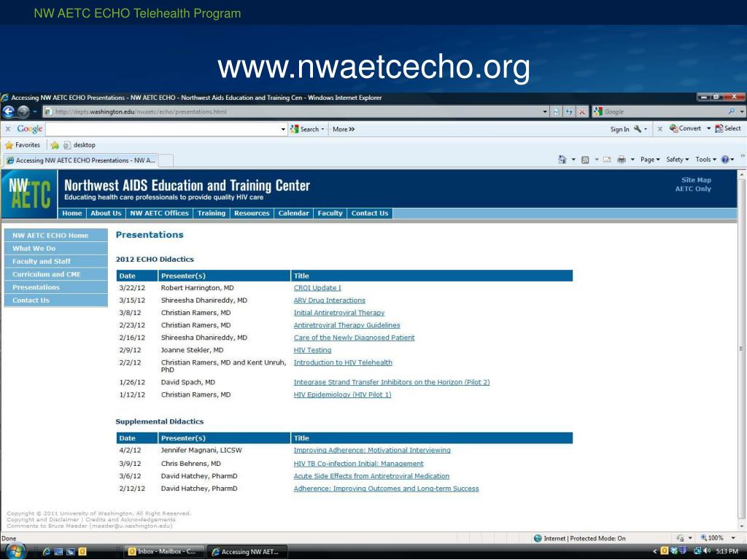Open the Google toolbar search box dropdown

click(283, 129)
